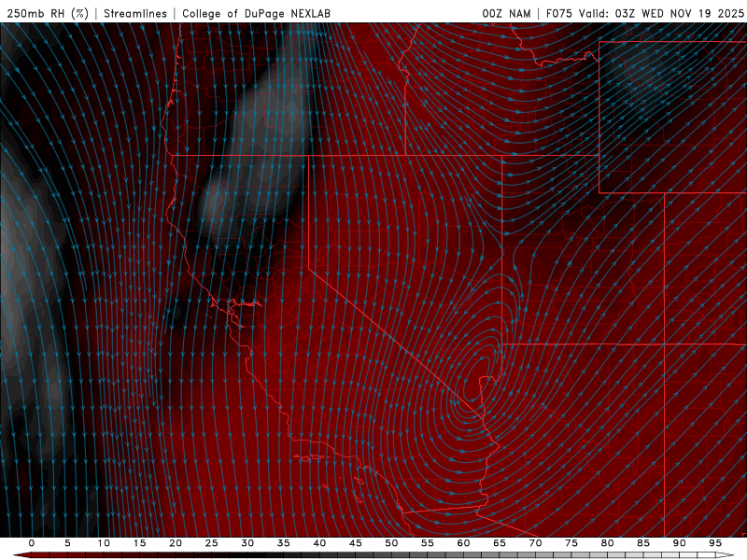The image size is (747, 560).
Task: Select colorbar value "15"
Action: click(x=139, y=543)
